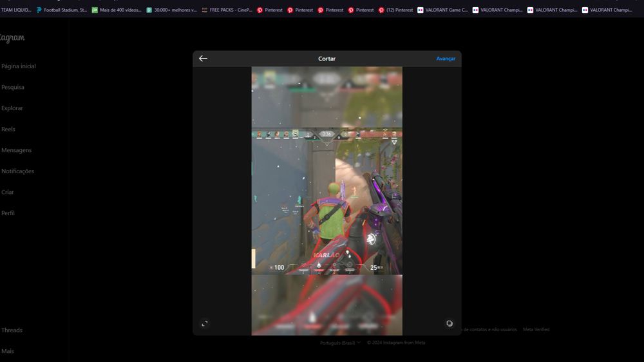644x362 pixels.
Task: Expand the Português (Brasil) language dropdown
Action: point(341,343)
